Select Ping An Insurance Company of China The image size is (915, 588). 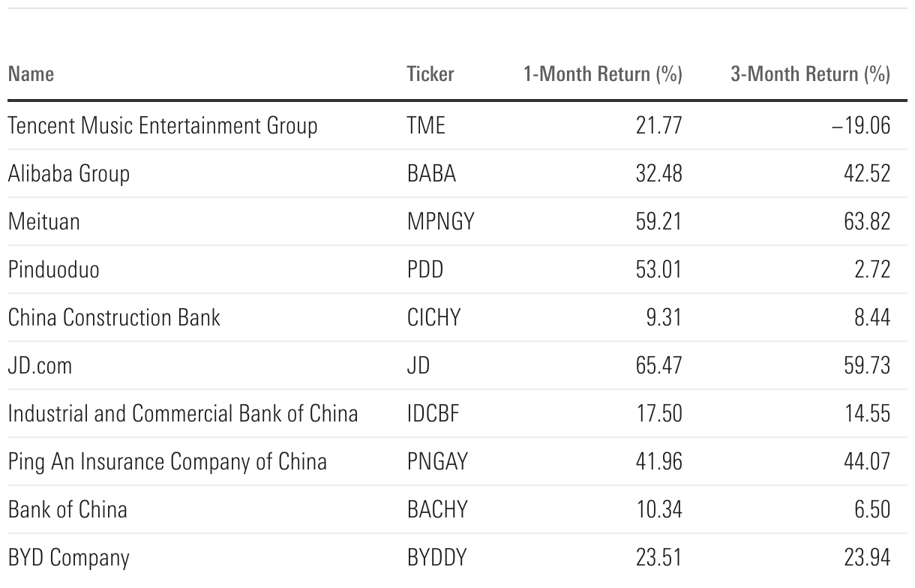pyautogui.click(x=167, y=461)
